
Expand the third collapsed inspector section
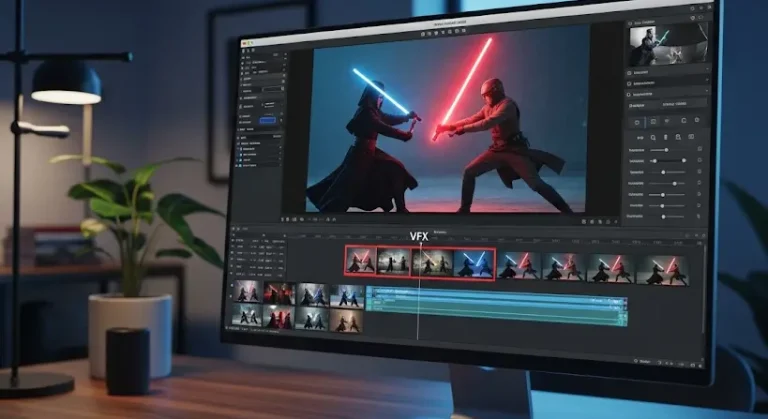point(668,94)
